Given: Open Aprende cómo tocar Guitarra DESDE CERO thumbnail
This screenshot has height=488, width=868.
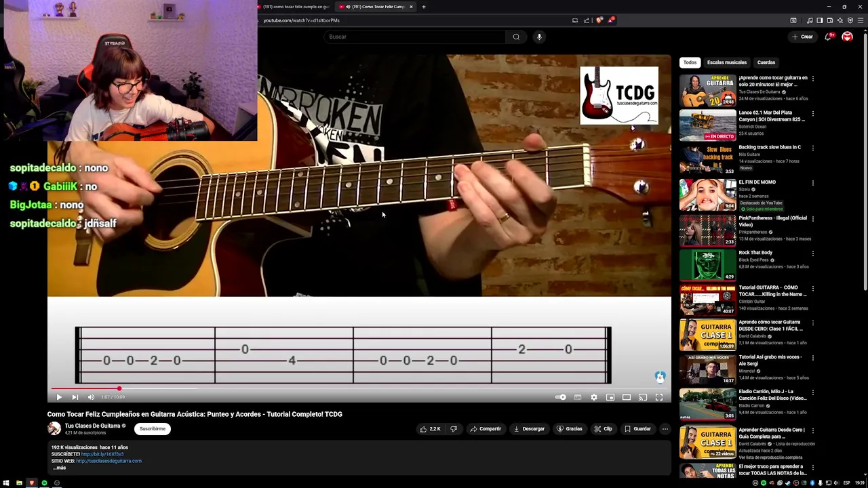Looking at the screenshot, I should [707, 335].
